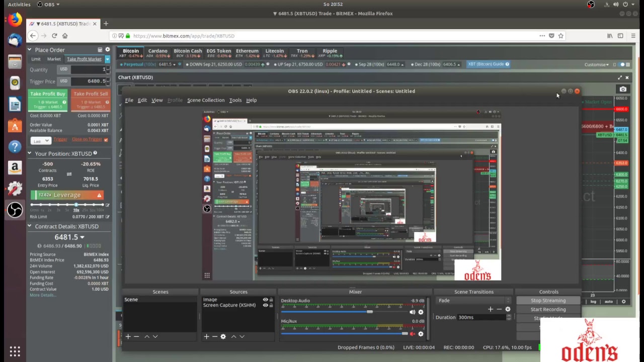
Task: Switch to the Ethereum tab
Action: (x=247, y=53)
